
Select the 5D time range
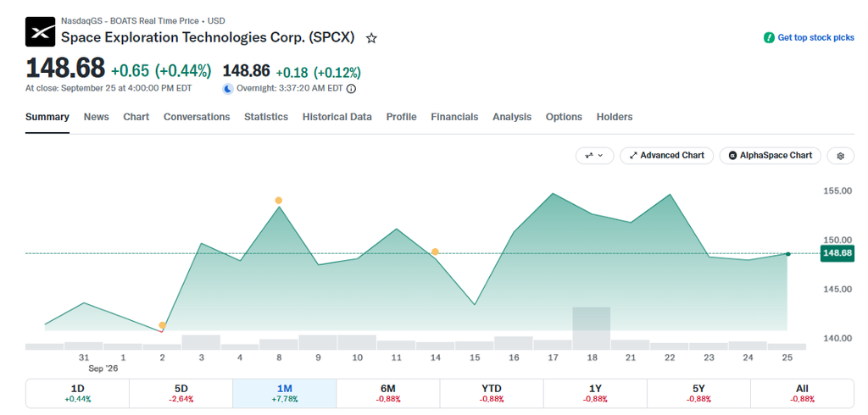click(x=181, y=394)
